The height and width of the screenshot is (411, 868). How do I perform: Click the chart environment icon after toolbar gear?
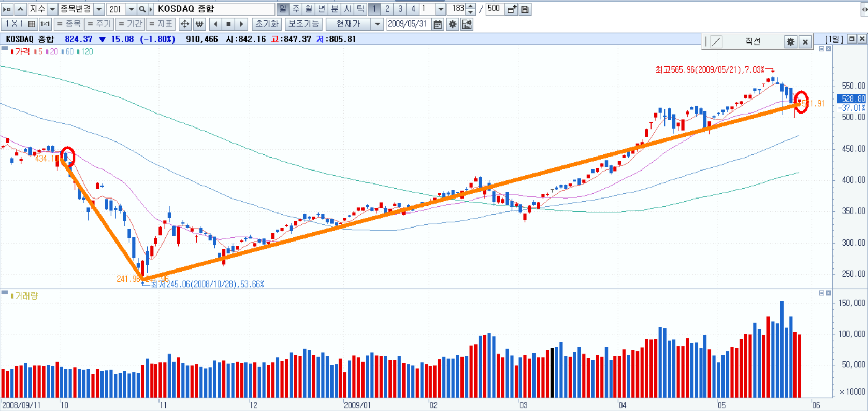(467, 24)
